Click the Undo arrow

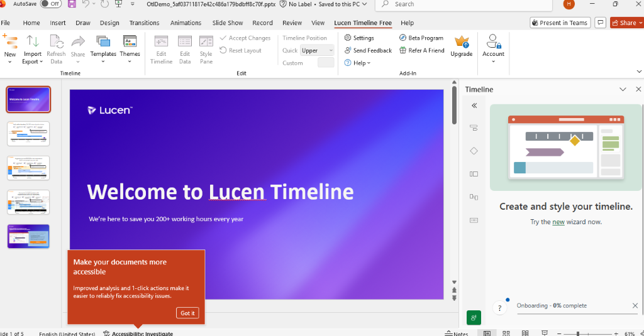(86, 4)
